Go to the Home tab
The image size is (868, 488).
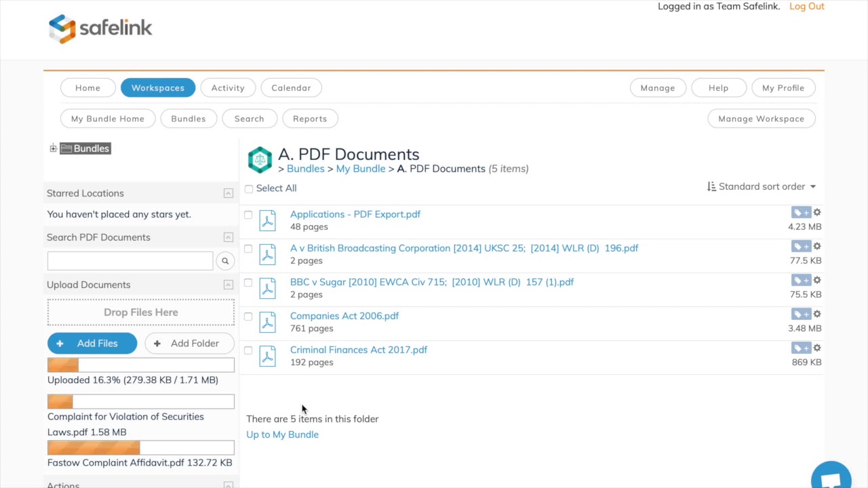(x=87, y=88)
